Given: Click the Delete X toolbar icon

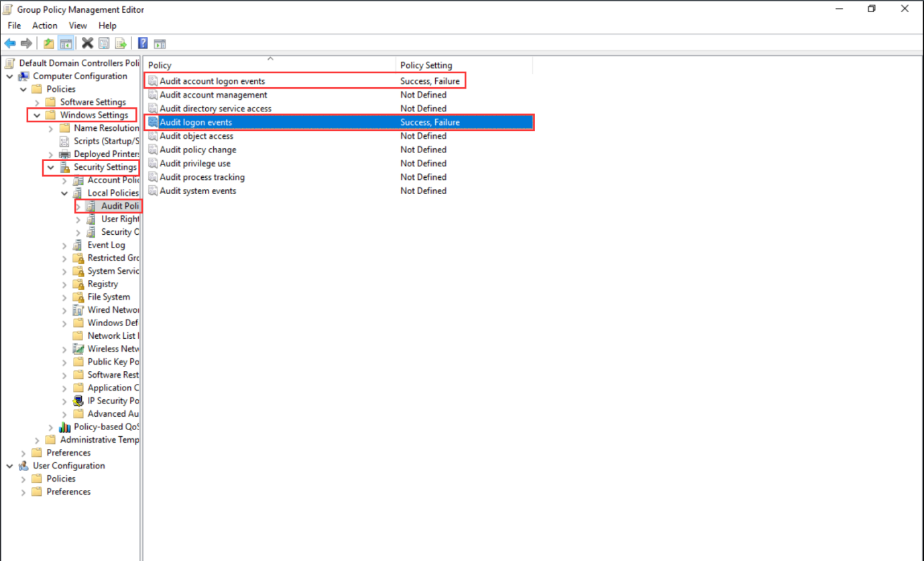Looking at the screenshot, I should [87, 44].
